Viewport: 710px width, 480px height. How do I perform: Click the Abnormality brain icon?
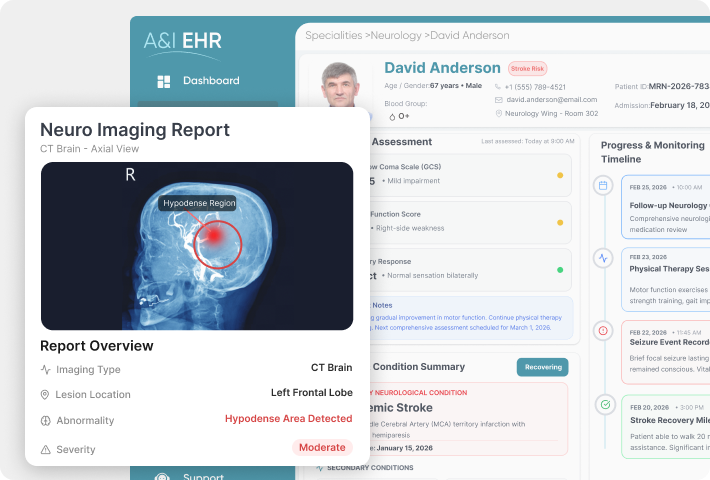pos(45,421)
